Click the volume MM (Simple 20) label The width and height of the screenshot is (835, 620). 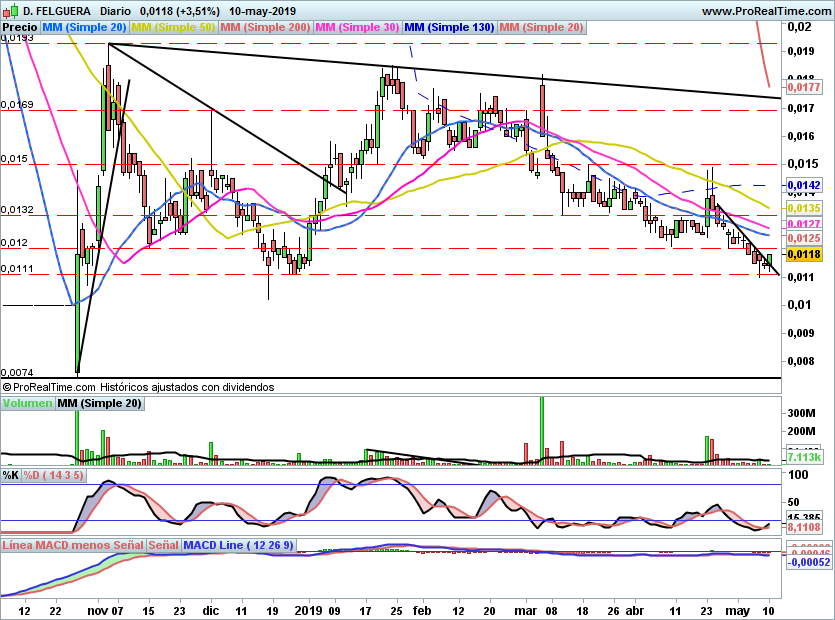(x=100, y=403)
